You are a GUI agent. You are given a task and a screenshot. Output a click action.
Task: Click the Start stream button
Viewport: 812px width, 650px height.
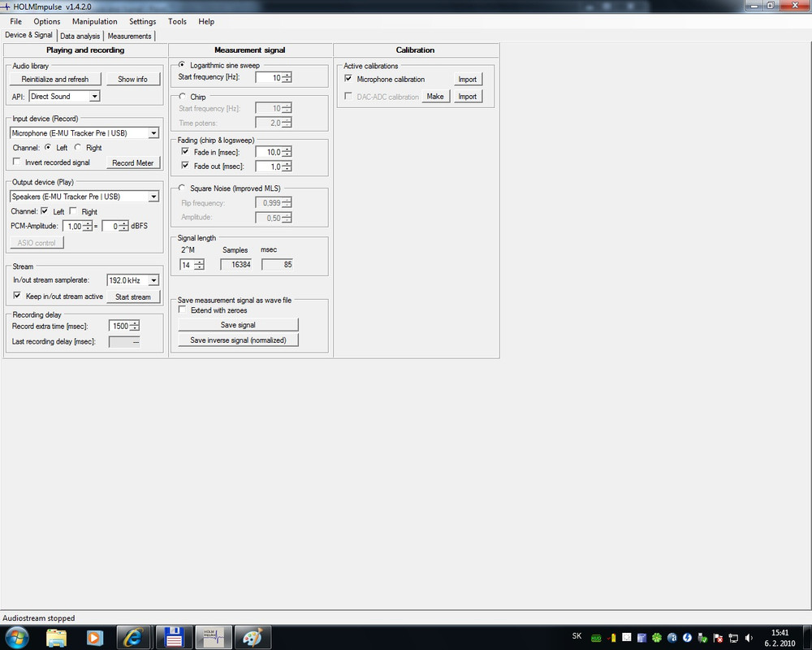pyautogui.click(x=133, y=297)
